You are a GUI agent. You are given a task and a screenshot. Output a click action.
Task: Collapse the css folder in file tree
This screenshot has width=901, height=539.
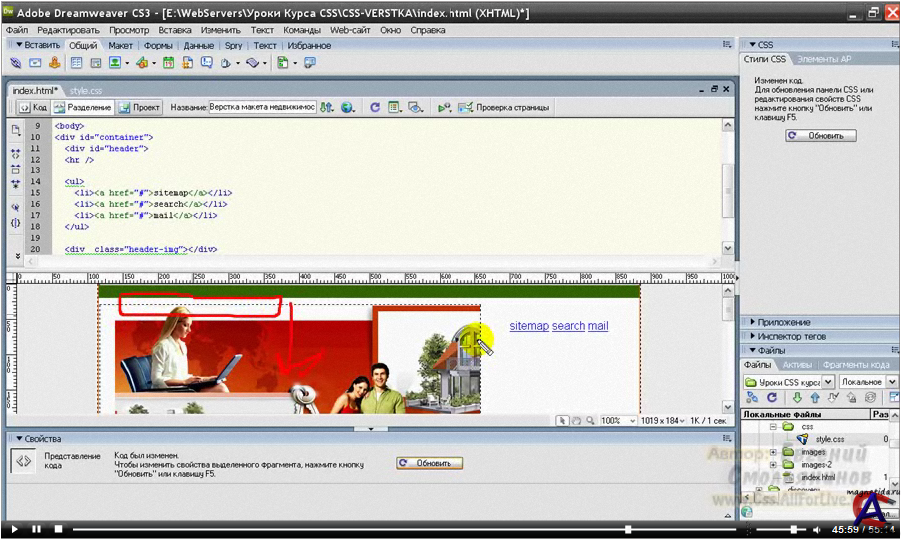pyautogui.click(x=773, y=427)
